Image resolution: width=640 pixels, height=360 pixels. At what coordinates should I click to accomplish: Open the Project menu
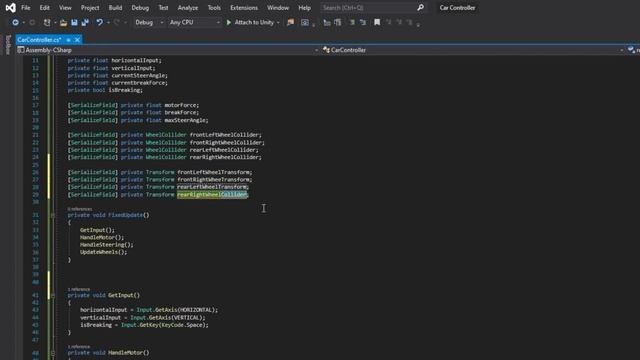90,8
